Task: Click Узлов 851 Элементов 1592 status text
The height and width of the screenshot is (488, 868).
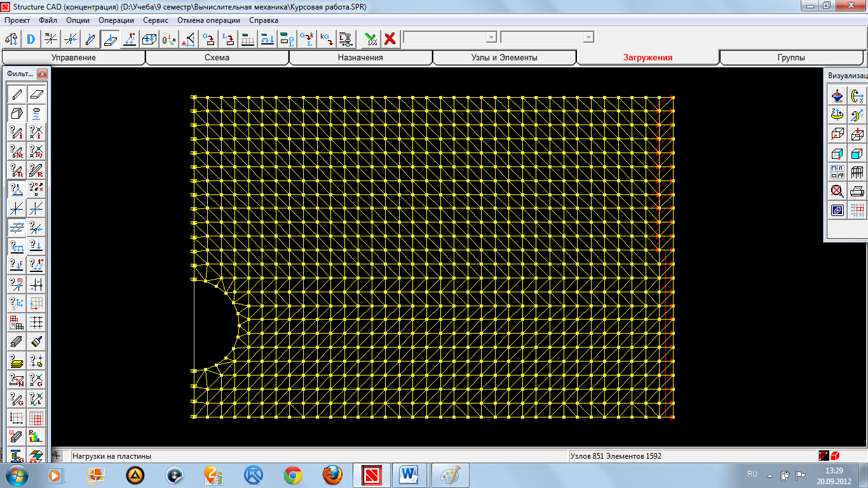Action: 616,456
